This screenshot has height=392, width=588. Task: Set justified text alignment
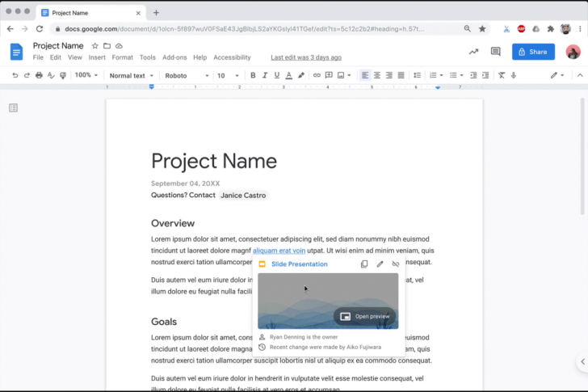[401, 75]
